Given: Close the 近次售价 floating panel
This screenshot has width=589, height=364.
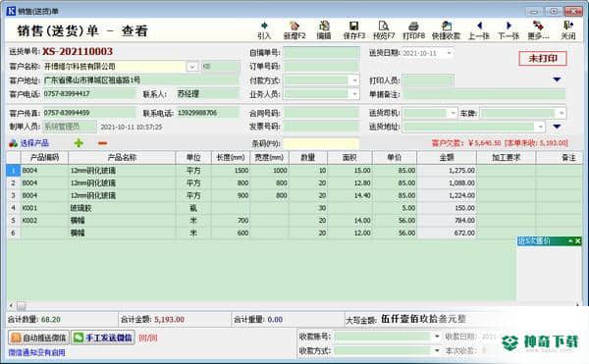Looking at the screenshot, I should [578, 241].
